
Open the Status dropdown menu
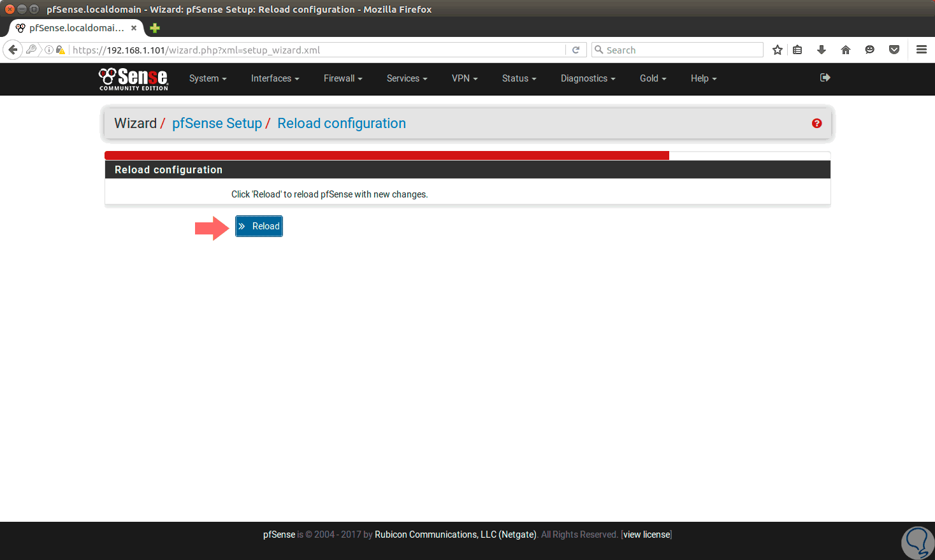point(519,78)
